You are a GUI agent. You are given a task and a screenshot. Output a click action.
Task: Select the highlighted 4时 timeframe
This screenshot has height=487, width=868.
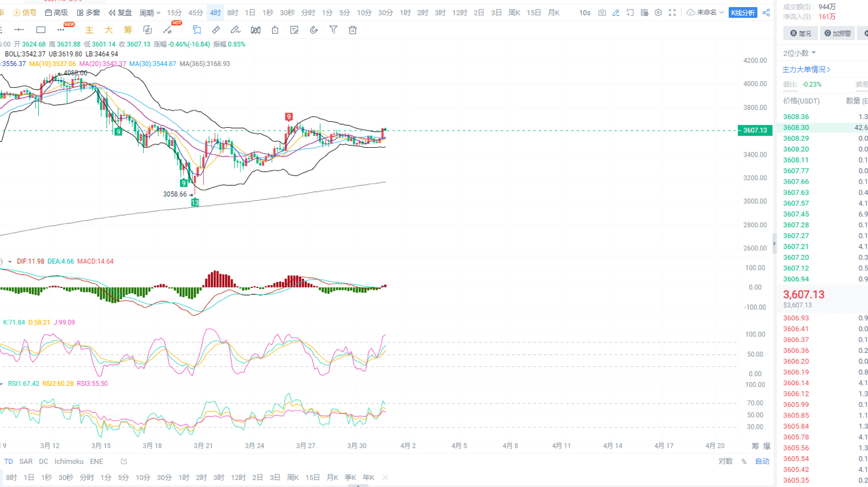pos(215,12)
